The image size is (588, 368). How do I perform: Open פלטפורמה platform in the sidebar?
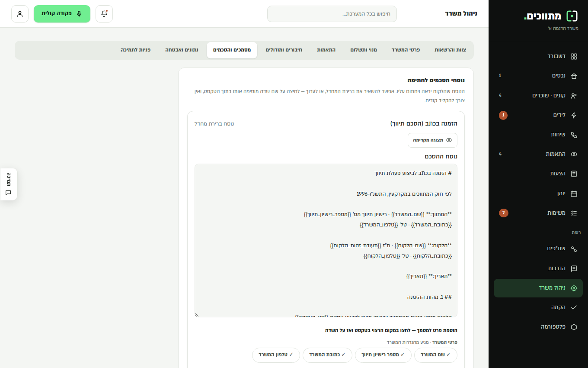tap(538, 327)
